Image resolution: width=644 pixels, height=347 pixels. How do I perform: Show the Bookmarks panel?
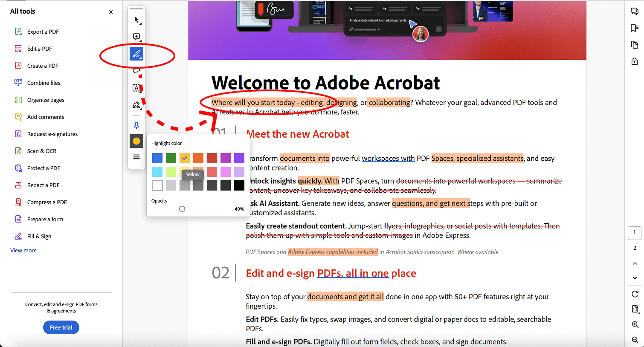(635, 28)
